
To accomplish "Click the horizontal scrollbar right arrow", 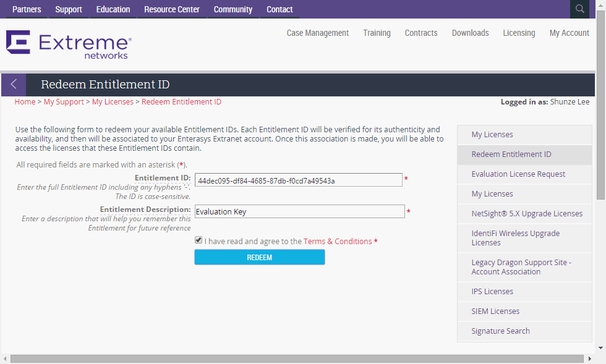I will (590, 359).
